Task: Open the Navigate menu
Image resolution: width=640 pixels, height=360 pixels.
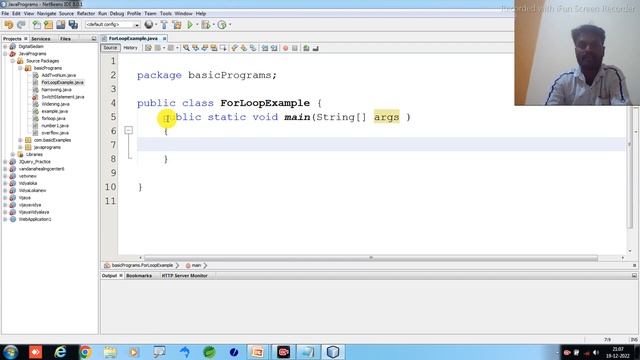Action: click(x=47, y=13)
